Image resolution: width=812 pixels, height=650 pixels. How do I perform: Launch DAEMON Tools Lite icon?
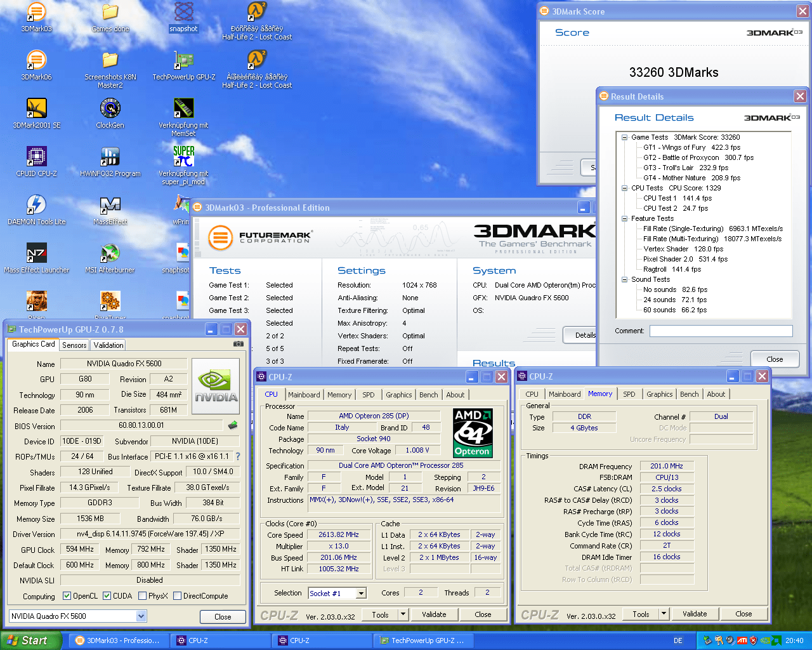click(36, 209)
